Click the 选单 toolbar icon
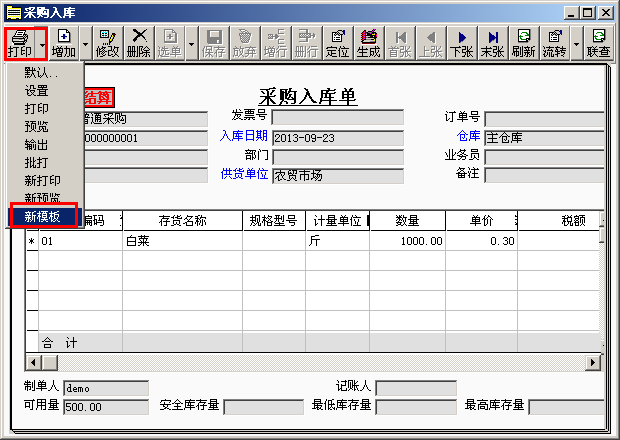Viewport: 620px width, 440px height. [x=170, y=43]
